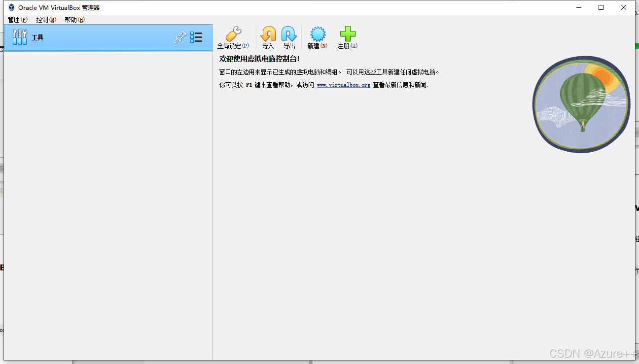The height and width of the screenshot is (364, 639).
Task: Click the 导入 (Import) appliance icon
Action: pos(268,34)
